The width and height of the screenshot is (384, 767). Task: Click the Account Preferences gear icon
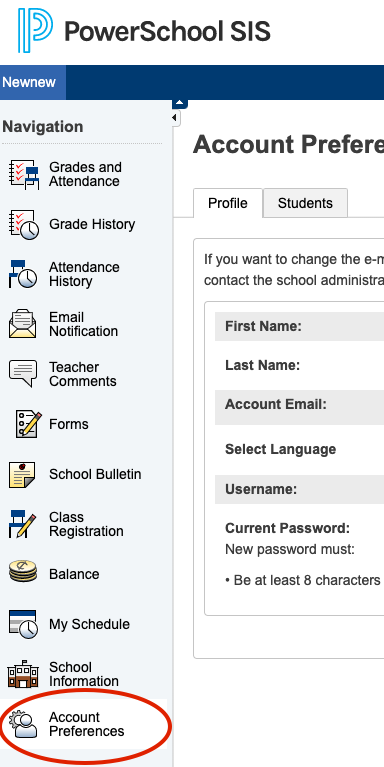click(23, 724)
